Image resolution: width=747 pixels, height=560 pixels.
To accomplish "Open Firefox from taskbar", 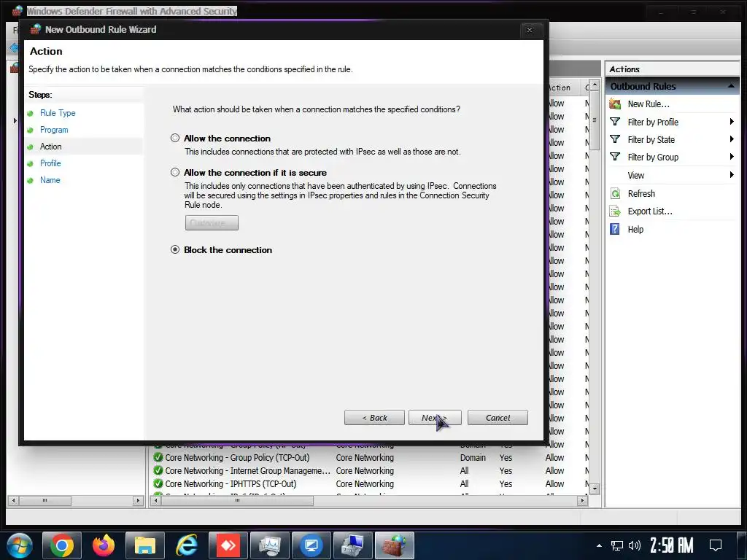I will [104, 545].
